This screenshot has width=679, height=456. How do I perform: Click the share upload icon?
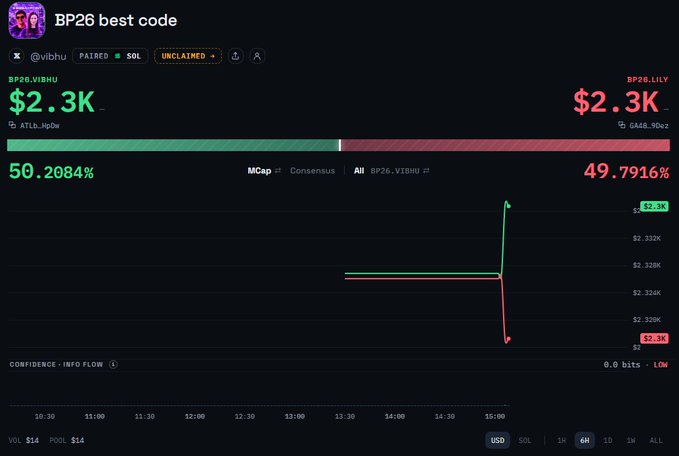235,56
